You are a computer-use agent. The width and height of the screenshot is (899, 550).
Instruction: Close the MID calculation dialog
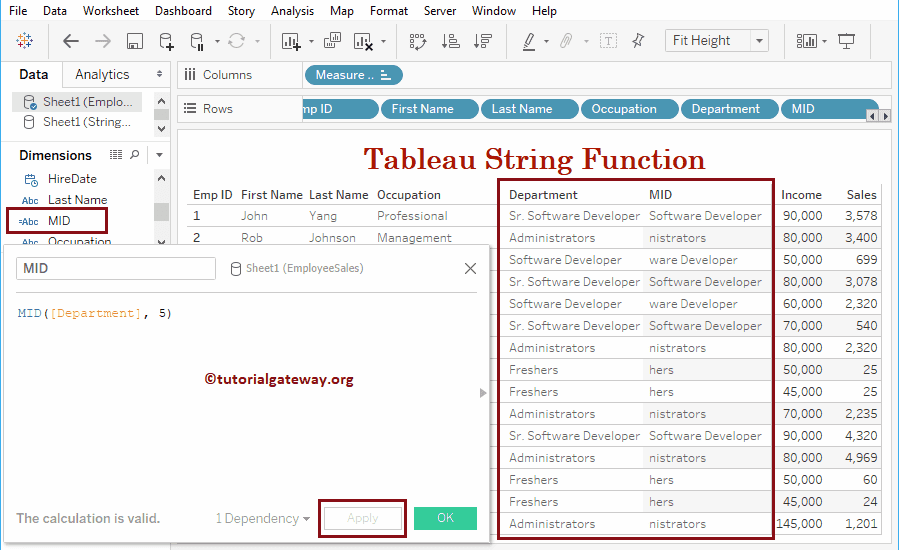[x=470, y=268]
